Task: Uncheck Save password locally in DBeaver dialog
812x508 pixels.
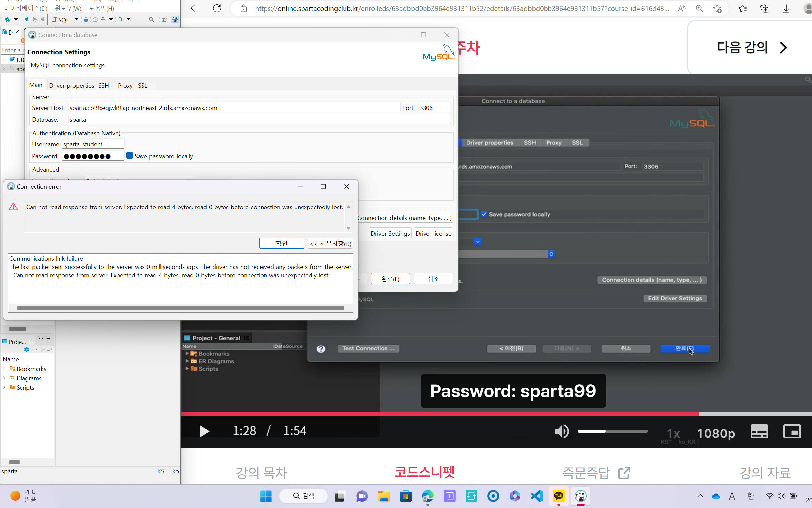Action: pyautogui.click(x=130, y=156)
